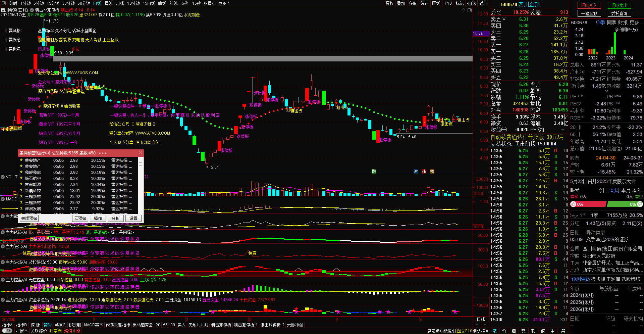Viewport: 644px width, 334px height.
Task: Click the window icon at chart top-right
Action: (470, 10)
